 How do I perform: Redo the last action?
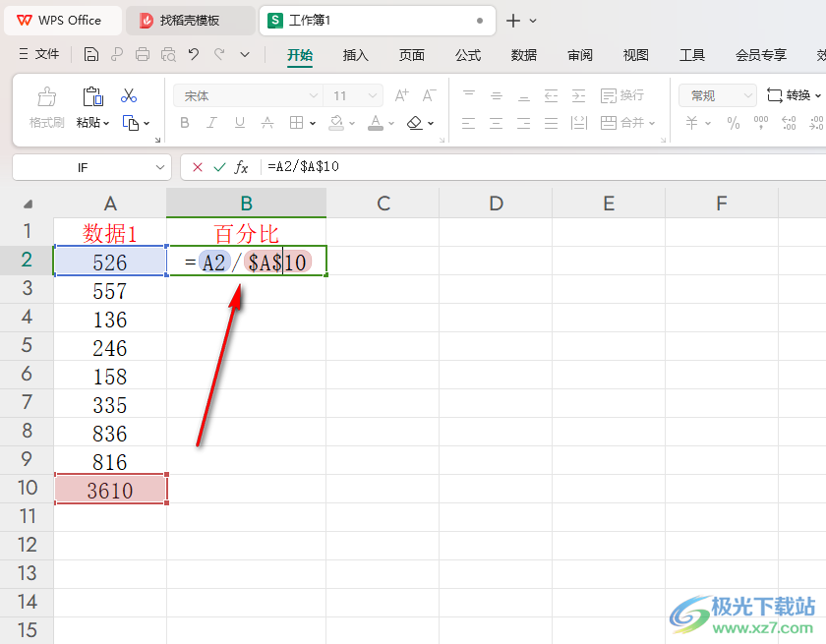click(x=219, y=54)
